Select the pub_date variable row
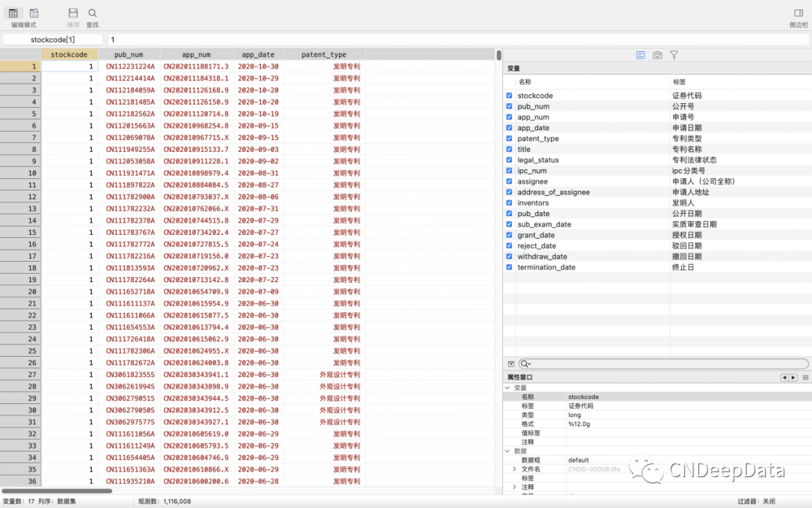The image size is (812, 508). point(658,214)
